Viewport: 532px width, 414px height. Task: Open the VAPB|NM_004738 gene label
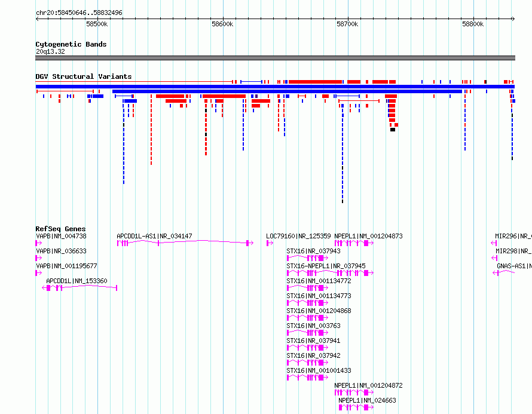(x=61, y=236)
